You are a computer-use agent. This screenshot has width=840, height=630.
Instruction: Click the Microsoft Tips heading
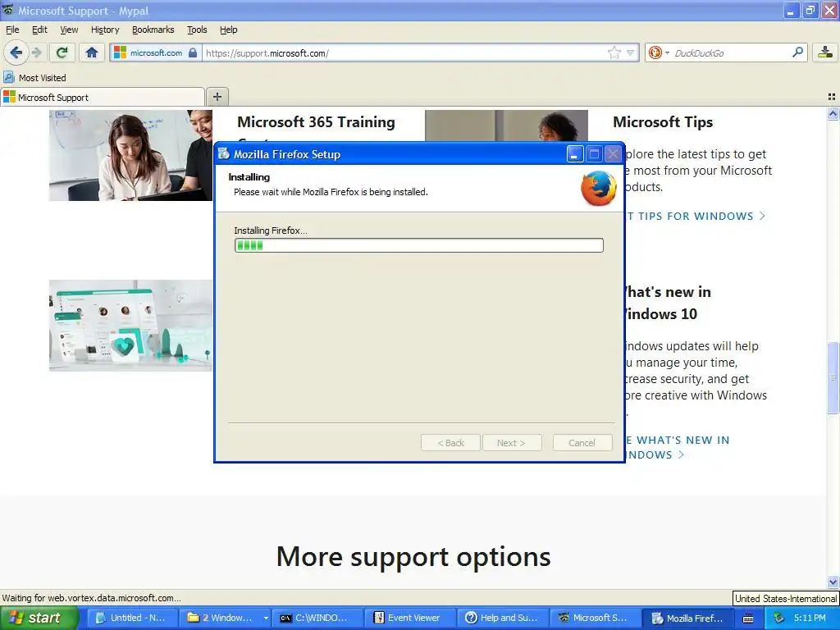(x=663, y=122)
